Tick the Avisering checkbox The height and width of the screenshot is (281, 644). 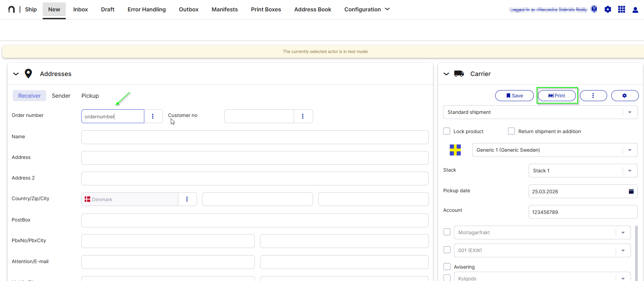[x=447, y=267]
